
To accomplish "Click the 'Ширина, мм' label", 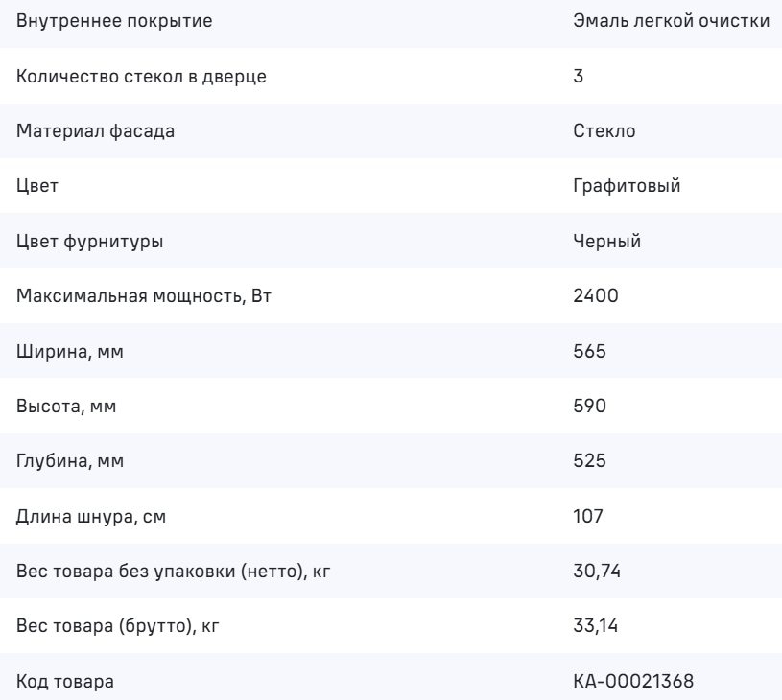I will [x=70, y=352].
